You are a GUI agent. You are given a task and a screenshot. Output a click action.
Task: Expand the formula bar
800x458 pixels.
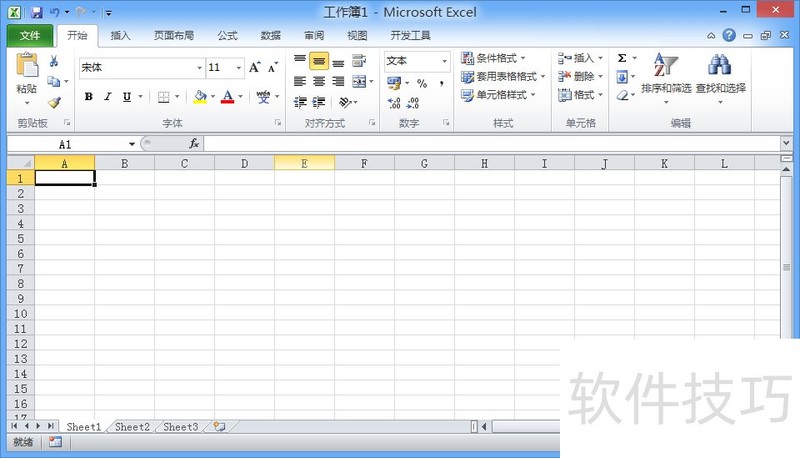[x=786, y=143]
